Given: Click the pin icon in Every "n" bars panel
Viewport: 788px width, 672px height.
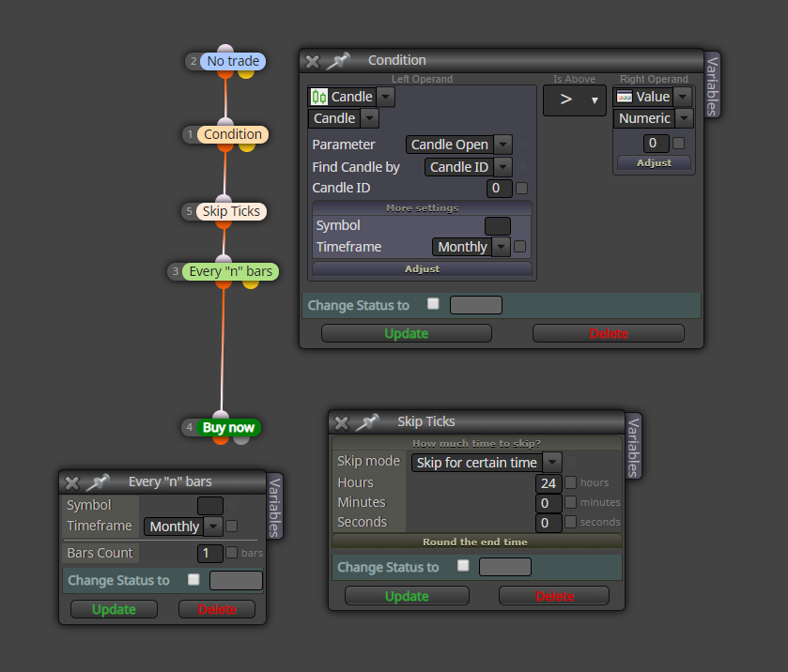Looking at the screenshot, I should coord(98,482).
